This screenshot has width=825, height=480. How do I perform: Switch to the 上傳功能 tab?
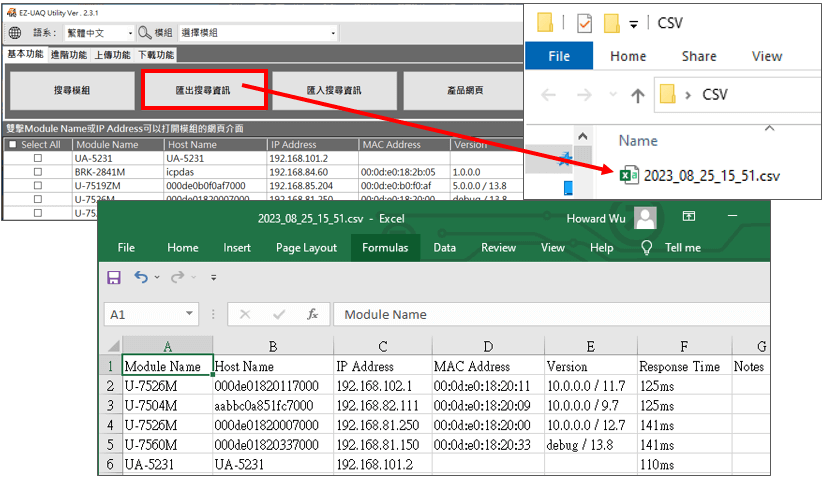(113, 55)
